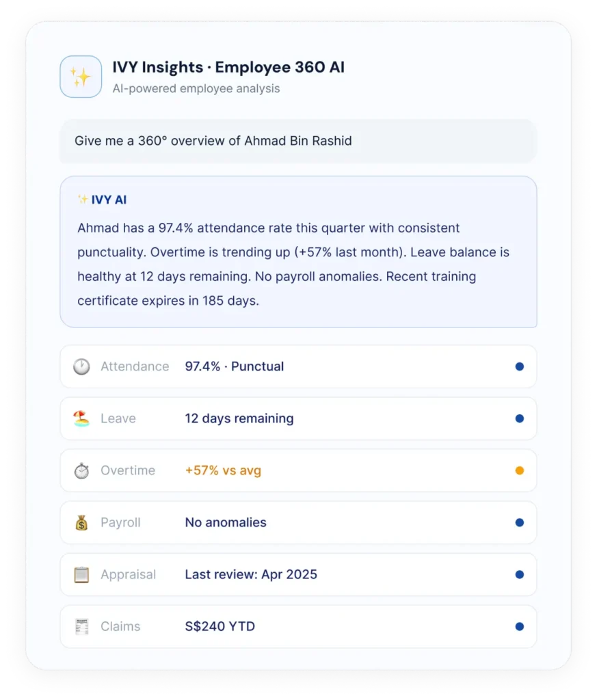Click the Appraisal clipboard icon
This screenshot has width=597, height=700.
coord(81,574)
